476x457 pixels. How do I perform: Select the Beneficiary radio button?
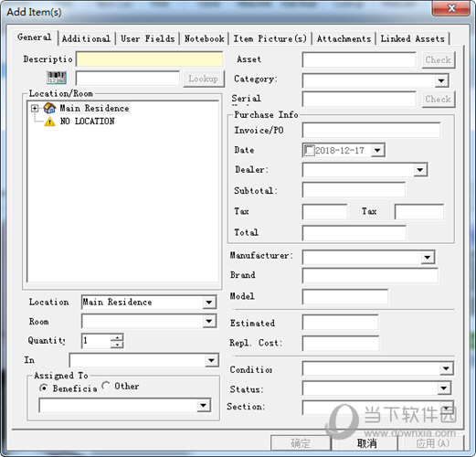[44, 388]
